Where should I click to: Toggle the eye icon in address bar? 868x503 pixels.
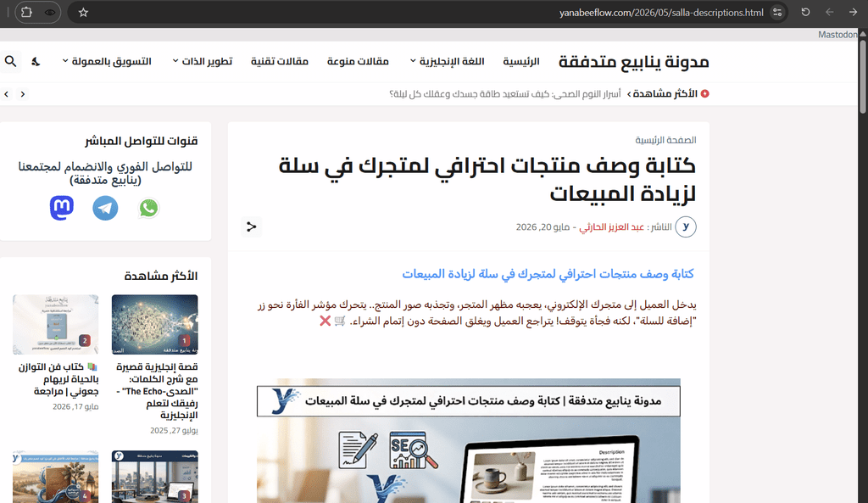click(50, 12)
